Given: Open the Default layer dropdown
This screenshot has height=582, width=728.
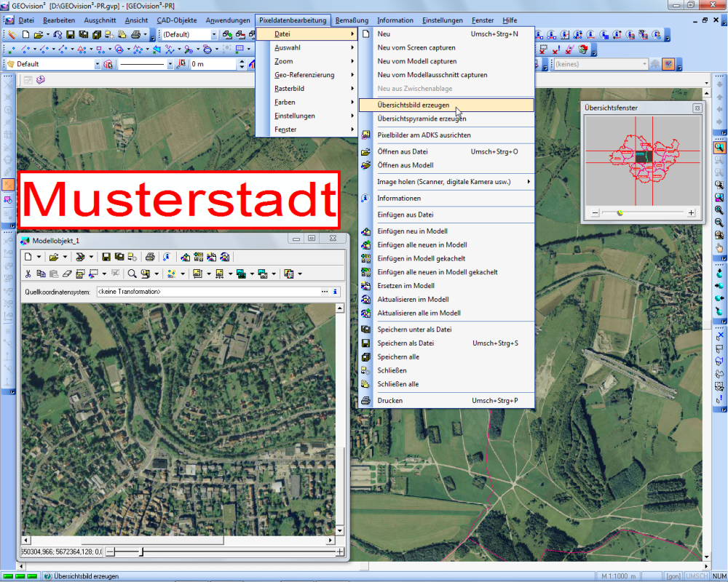Looking at the screenshot, I should [97, 64].
